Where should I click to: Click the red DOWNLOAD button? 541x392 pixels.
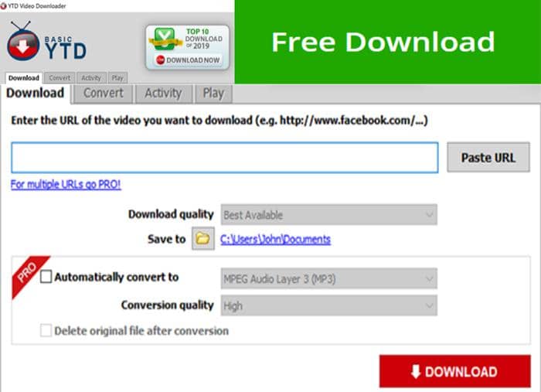[x=454, y=371]
